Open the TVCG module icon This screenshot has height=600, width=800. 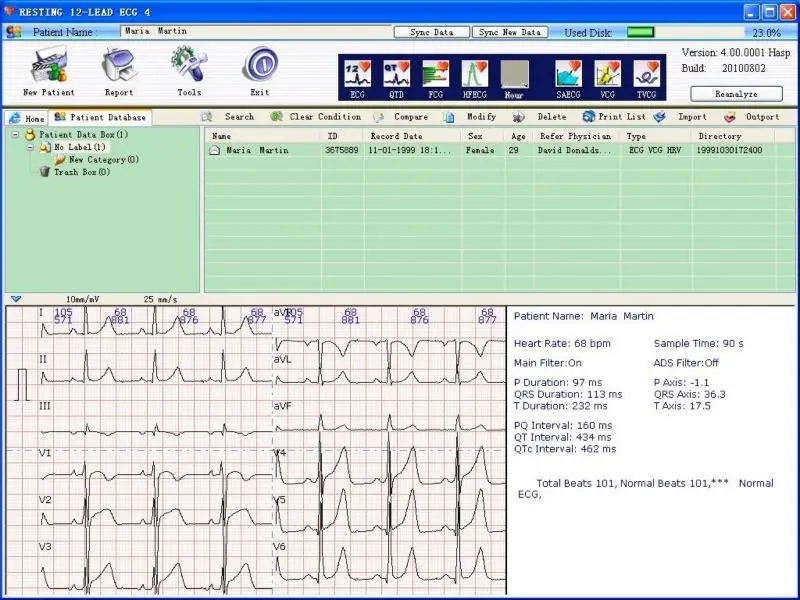(x=647, y=75)
